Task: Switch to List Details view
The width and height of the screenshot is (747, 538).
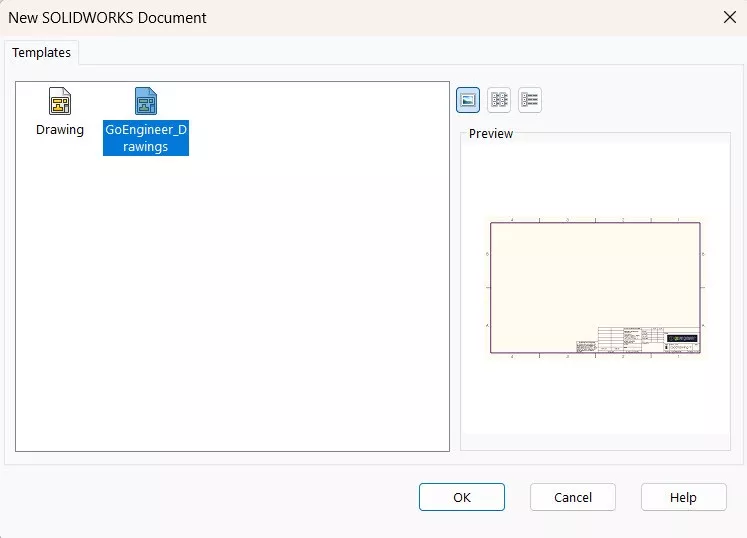Action: pyautogui.click(x=530, y=100)
